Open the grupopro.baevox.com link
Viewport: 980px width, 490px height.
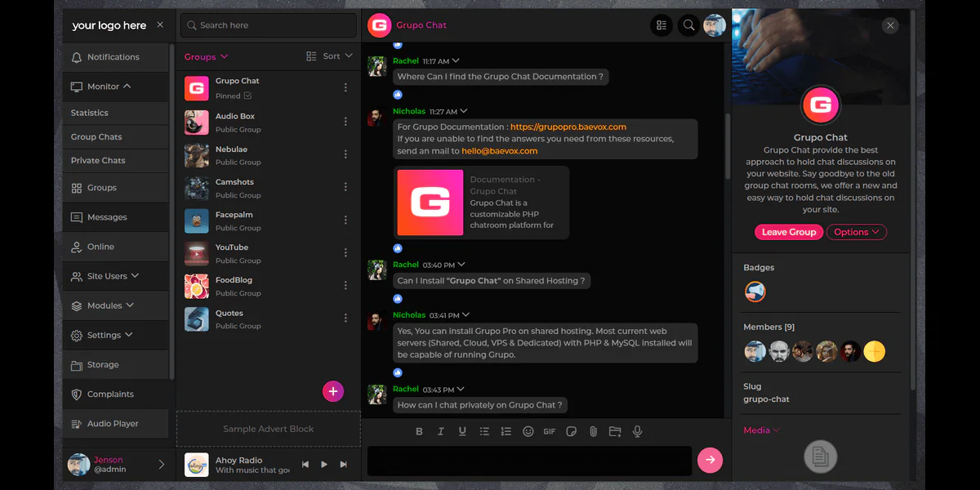tap(568, 127)
